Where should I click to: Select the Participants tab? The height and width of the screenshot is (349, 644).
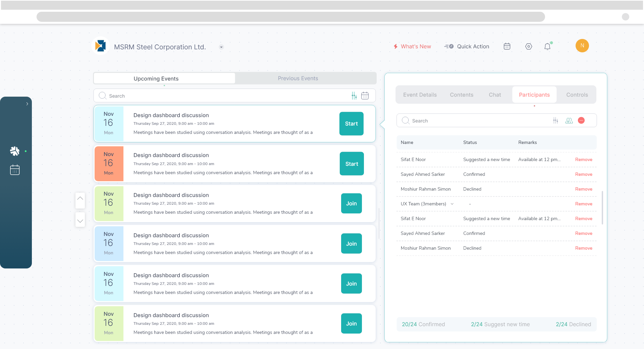tap(534, 95)
